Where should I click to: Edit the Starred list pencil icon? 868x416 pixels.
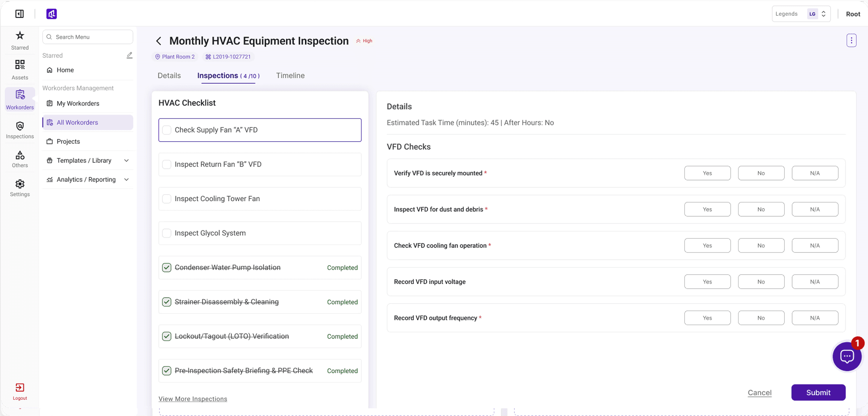[129, 56]
